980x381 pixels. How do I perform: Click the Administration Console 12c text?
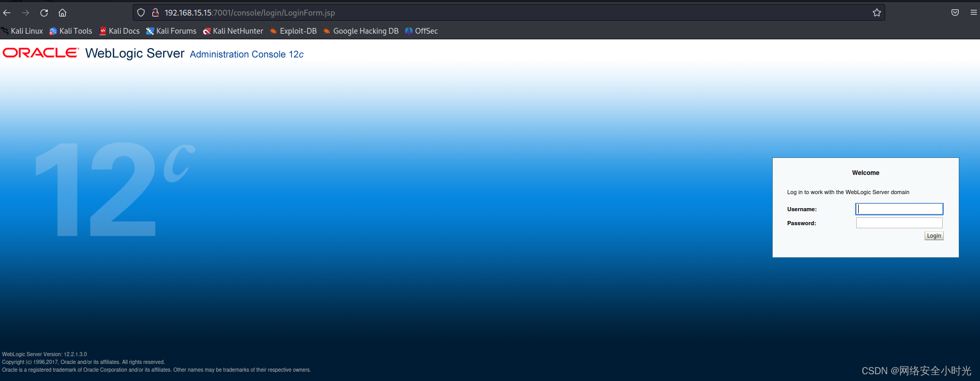click(x=247, y=54)
